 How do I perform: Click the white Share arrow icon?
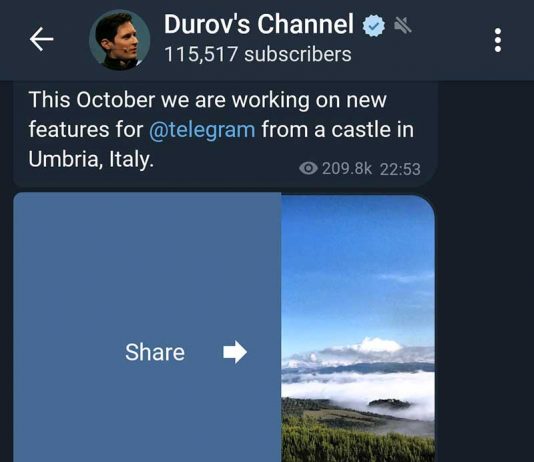[x=235, y=352]
